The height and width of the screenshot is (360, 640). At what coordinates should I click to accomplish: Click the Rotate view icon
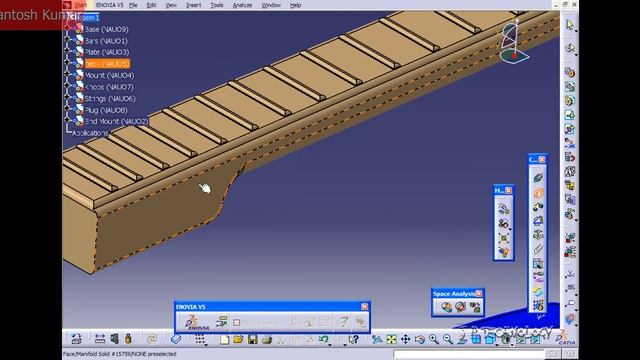[420, 339]
